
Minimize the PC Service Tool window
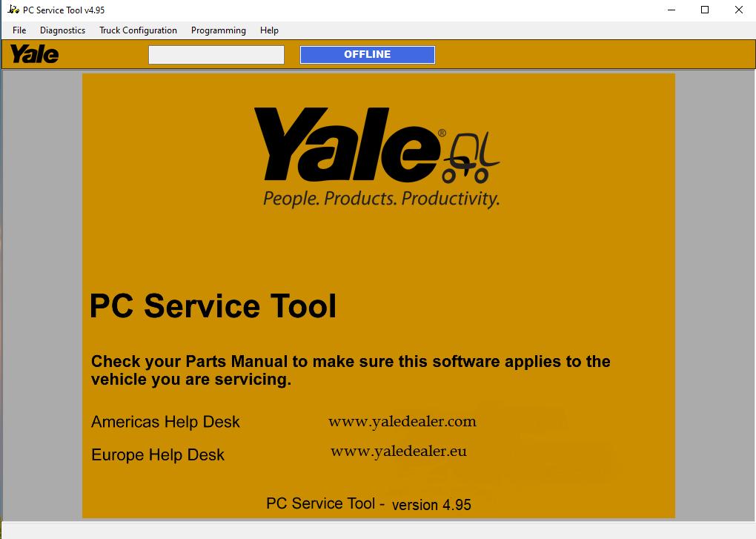(x=672, y=10)
